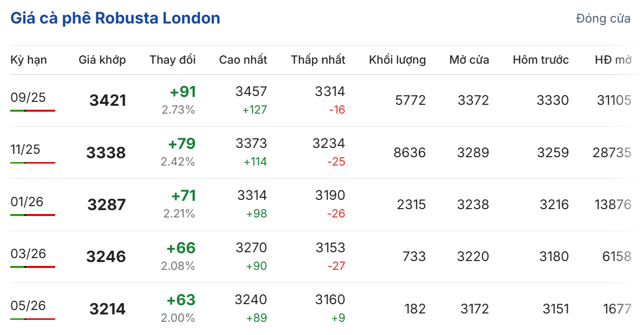Click the range bar under 03/26

pos(33,267)
